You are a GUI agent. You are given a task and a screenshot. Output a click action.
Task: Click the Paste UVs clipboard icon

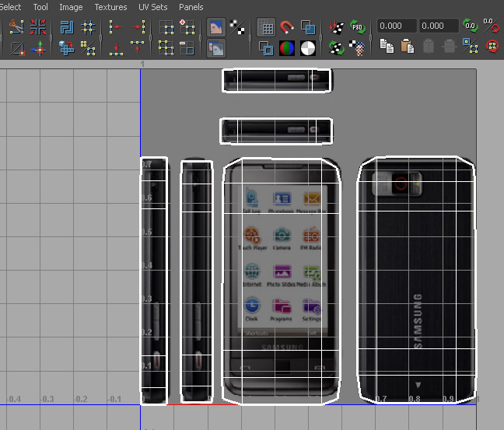point(408,46)
